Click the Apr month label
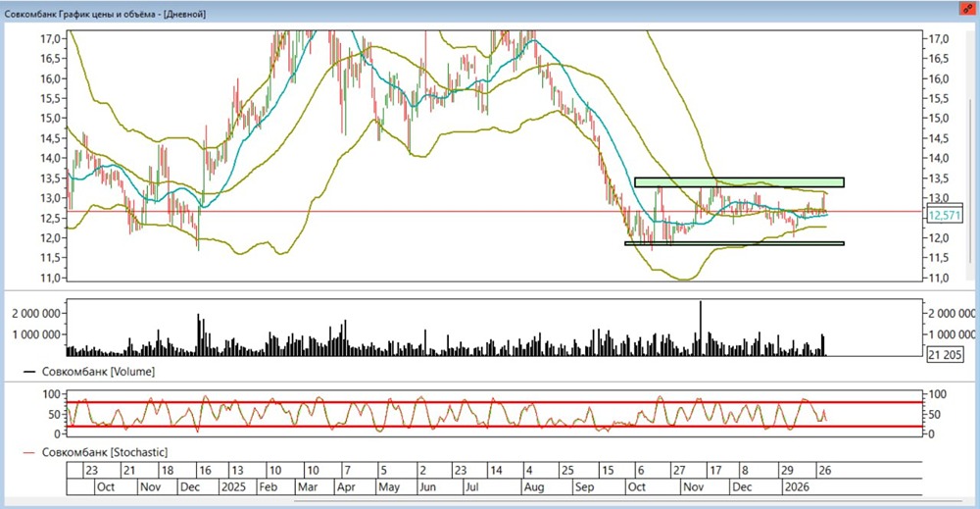Image resolution: width=980 pixels, height=509 pixels. coord(346,486)
